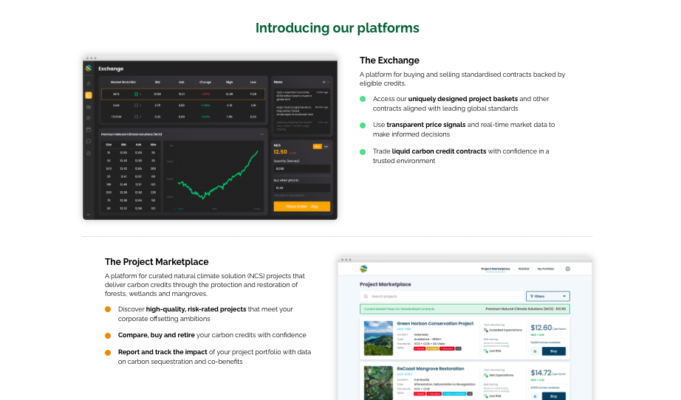Viewport: 681px width, 400px height.
Task: Click the "high-quality, risk-rated projects" text
Action: (196, 309)
